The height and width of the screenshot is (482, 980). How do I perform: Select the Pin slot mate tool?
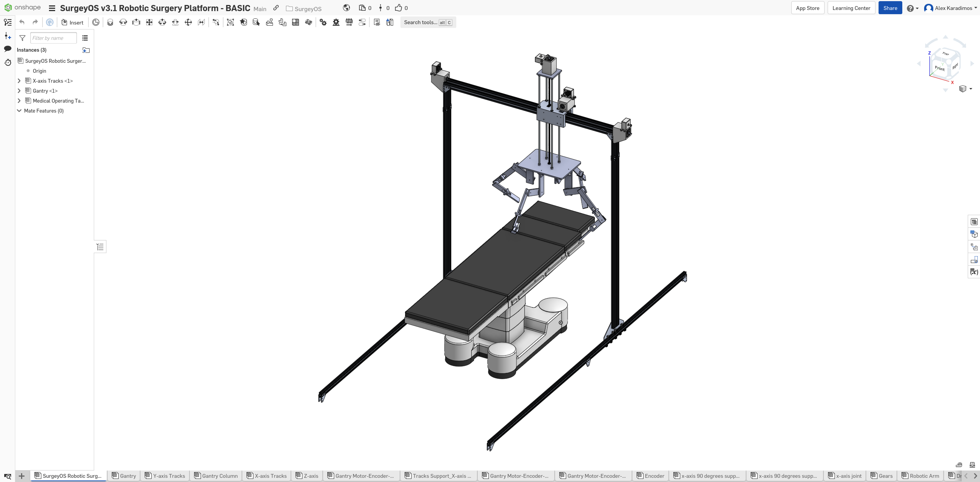(x=175, y=22)
